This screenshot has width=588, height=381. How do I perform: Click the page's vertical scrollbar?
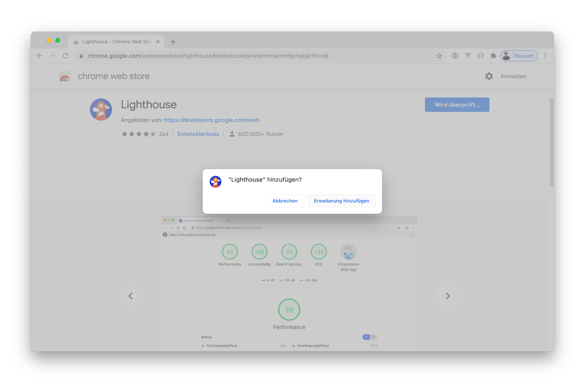coord(552,142)
